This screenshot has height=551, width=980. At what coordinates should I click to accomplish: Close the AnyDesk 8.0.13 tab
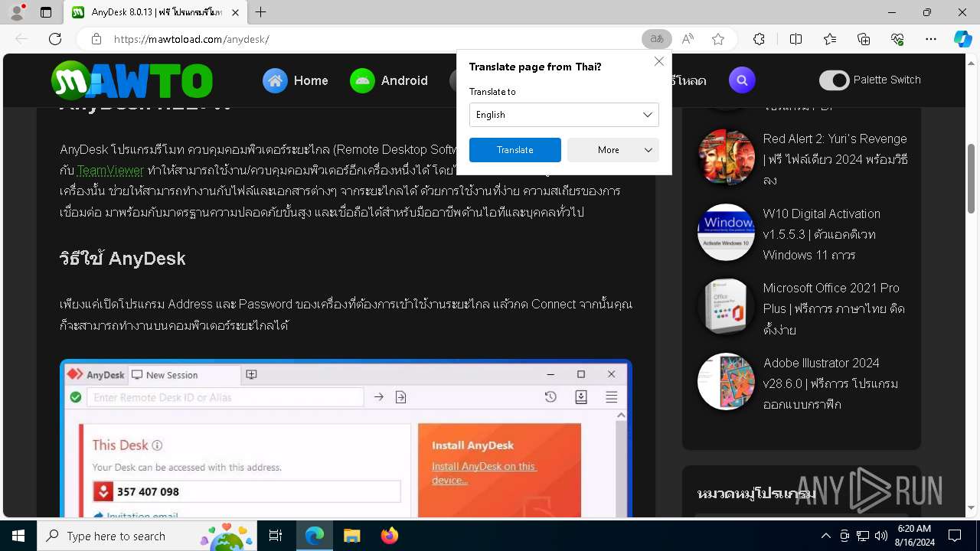coord(235,12)
